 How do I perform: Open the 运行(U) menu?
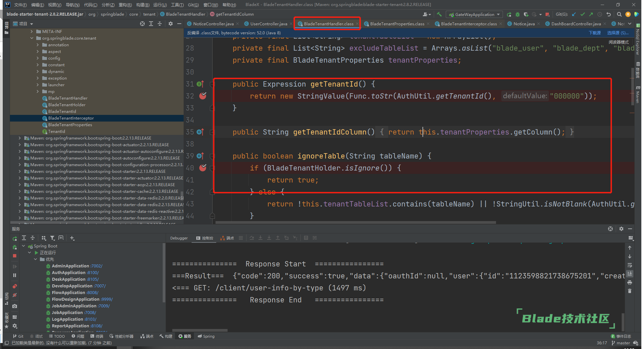coord(160,5)
